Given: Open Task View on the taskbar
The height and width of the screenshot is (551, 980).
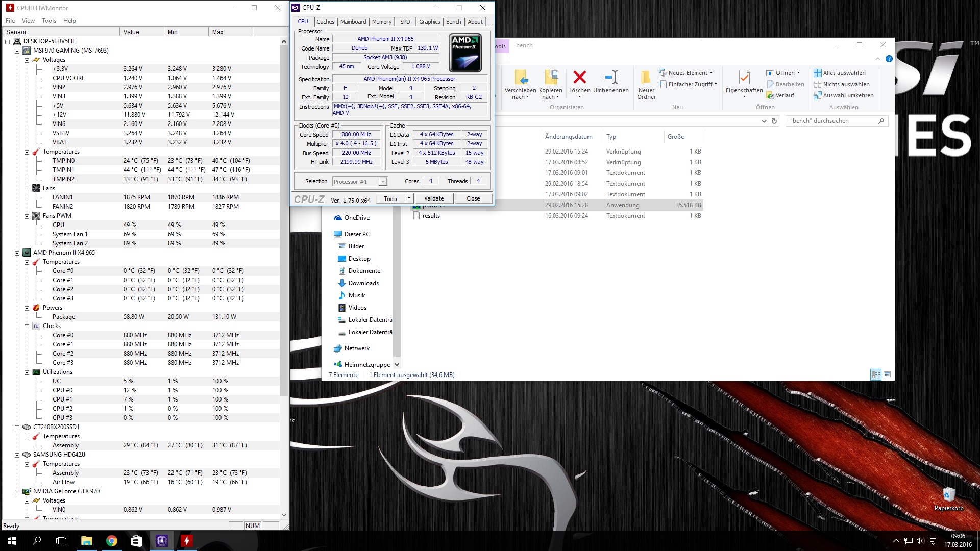Looking at the screenshot, I should click(x=61, y=541).
